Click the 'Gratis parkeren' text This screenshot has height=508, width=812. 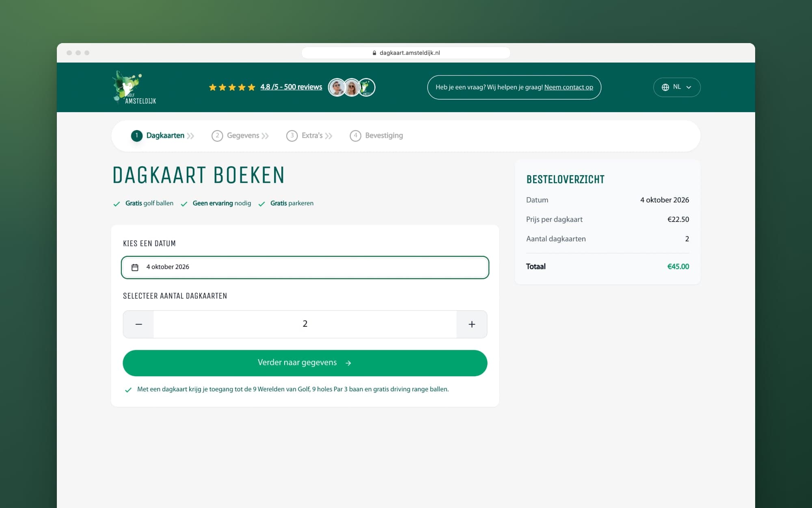pyautogui.click(x=292, y=203)
